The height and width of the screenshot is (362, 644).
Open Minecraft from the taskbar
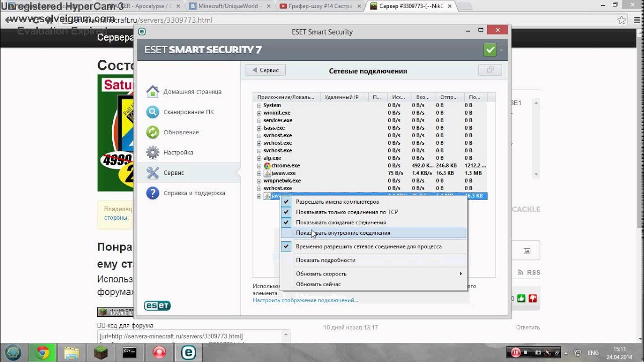pos(101,352)
